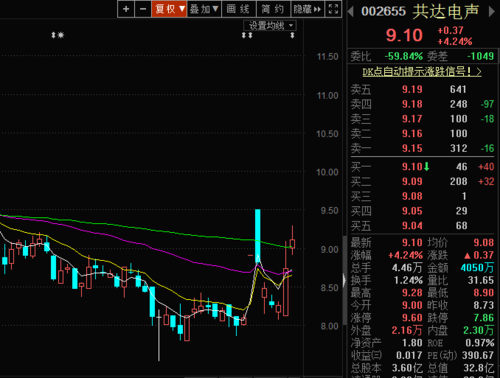Viewport: 500px width, 378px height.
Task: Go to previous stock arrow
Action: pos(350,12)
